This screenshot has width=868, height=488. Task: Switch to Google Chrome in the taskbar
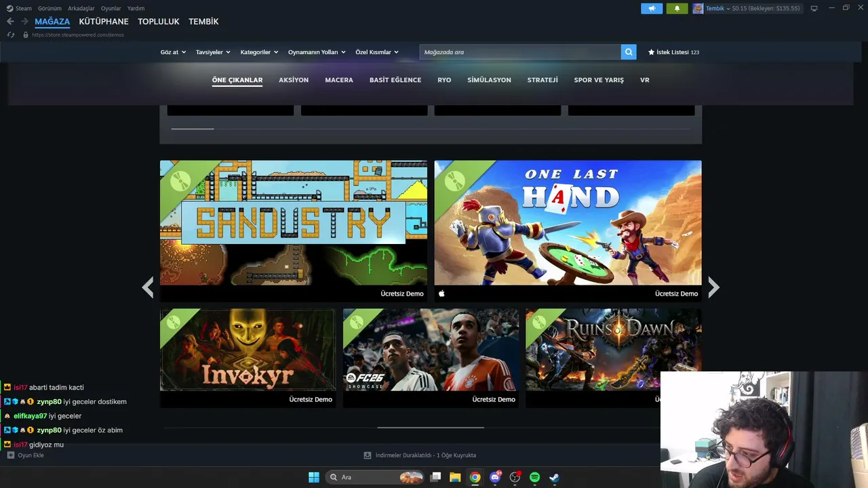pos(475,477)
